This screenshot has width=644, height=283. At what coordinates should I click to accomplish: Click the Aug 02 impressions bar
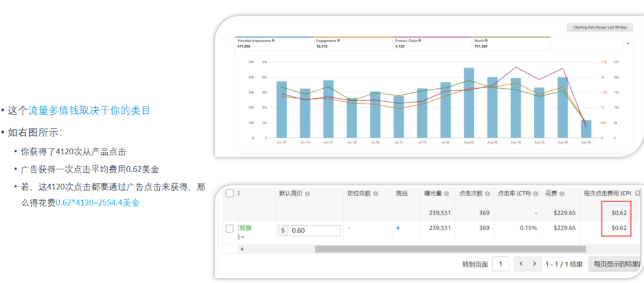click(x=469, y=102)
